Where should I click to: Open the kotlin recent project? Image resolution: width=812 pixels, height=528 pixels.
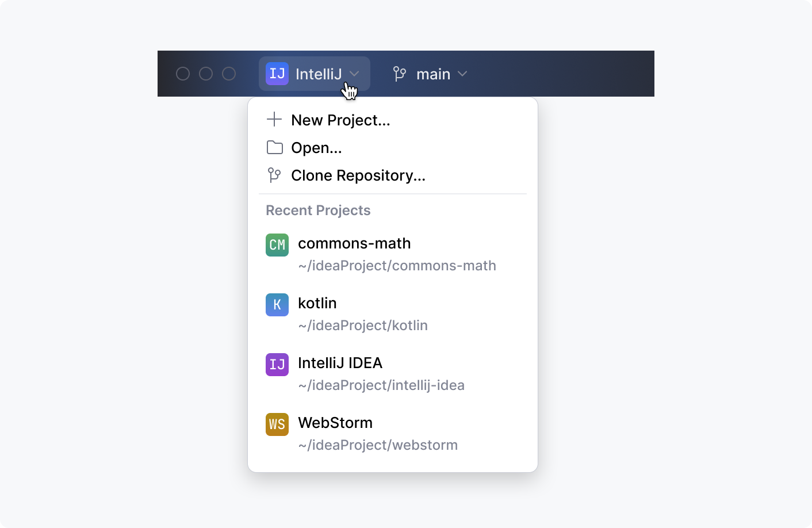click(x=317, y=304)
